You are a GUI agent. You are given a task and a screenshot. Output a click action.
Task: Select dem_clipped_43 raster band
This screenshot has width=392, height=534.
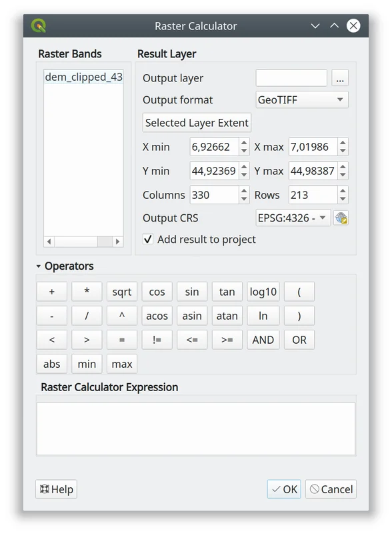pos(84,77)
